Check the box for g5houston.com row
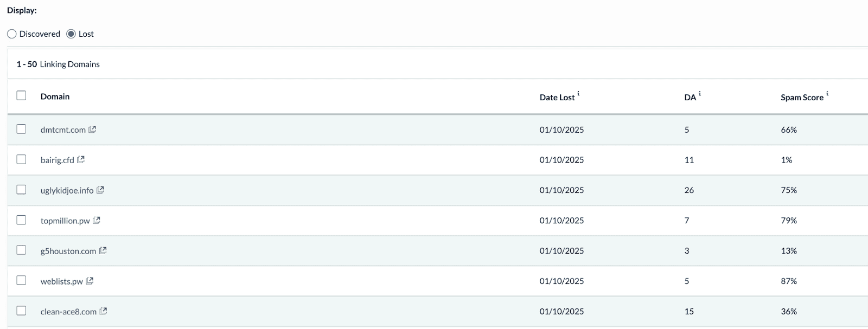 click(21, 250)
